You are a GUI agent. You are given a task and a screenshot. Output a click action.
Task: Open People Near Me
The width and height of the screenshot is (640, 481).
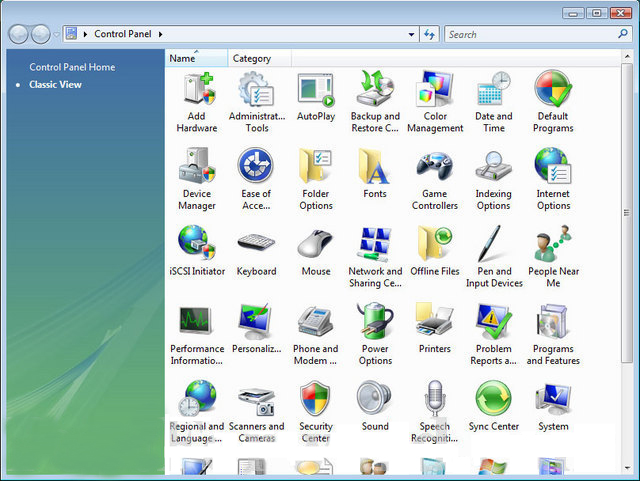tap(553, 257)
